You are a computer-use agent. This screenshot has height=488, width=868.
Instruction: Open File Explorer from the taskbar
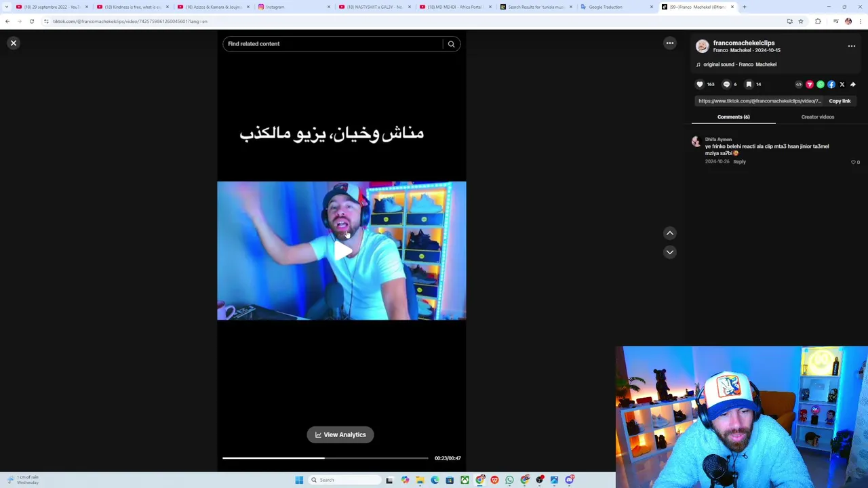[x=420, y=480]
